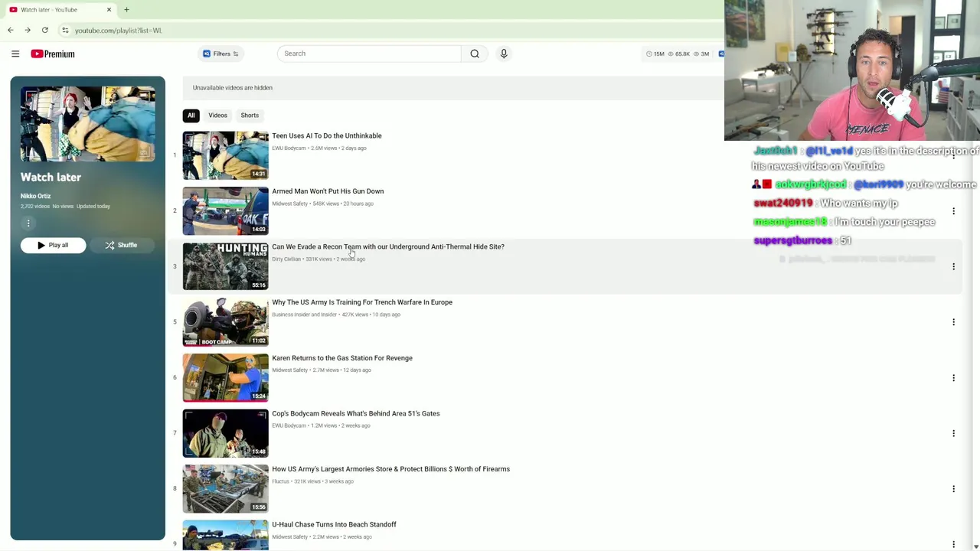Image resolution: width=980 pixels, height=551 pixels.
Task: Select the Shorts filter chip
Action: click(250, 116)
